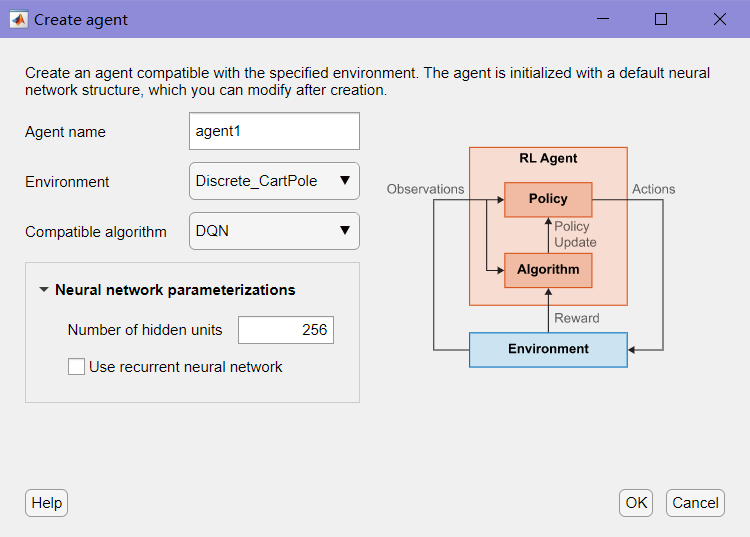Click the Agent name text field
The image size is (750, 537).
tap(274, 131)
